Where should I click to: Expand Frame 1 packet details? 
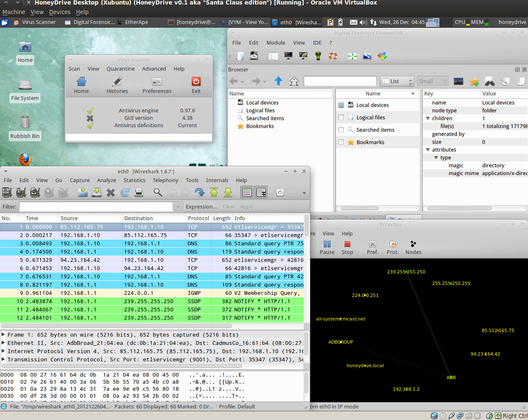[x=3, y=335]
